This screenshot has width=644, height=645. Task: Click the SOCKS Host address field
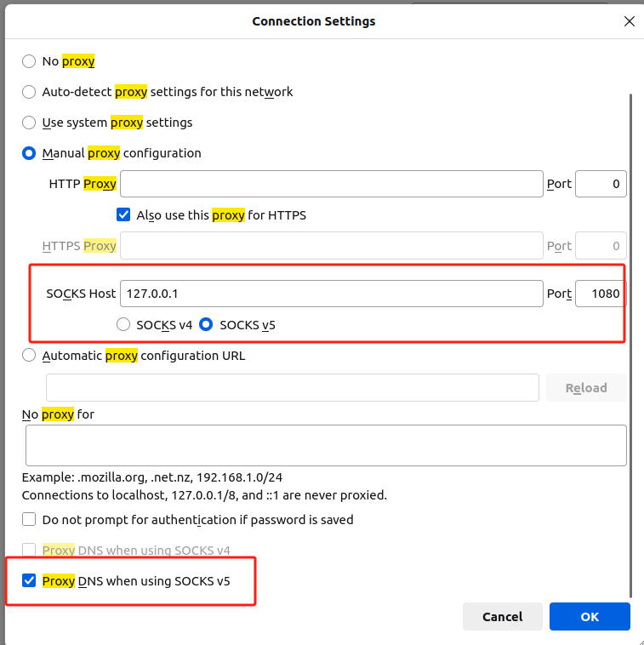pos(331,294)
